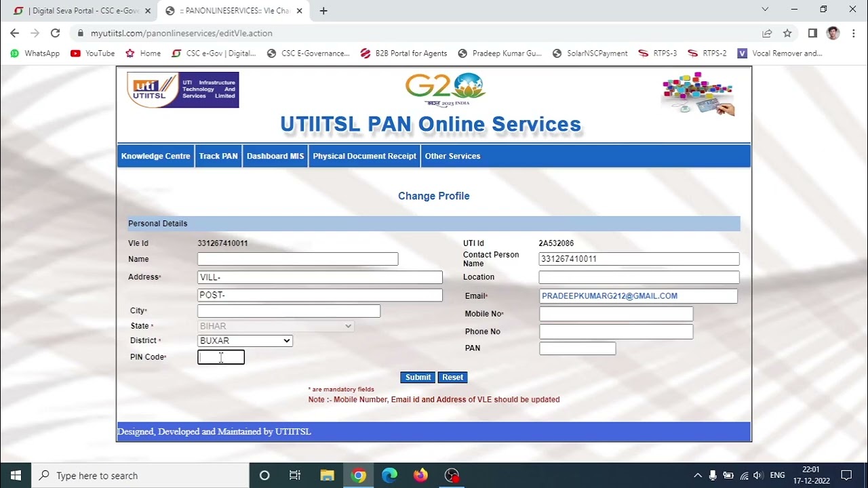Open a new tab with the plus icon
Screen dimensions: 868x488
(323, 11)
